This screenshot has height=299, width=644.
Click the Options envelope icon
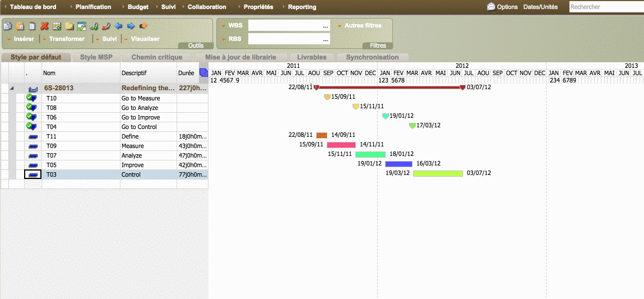click(x=491, y=7)
